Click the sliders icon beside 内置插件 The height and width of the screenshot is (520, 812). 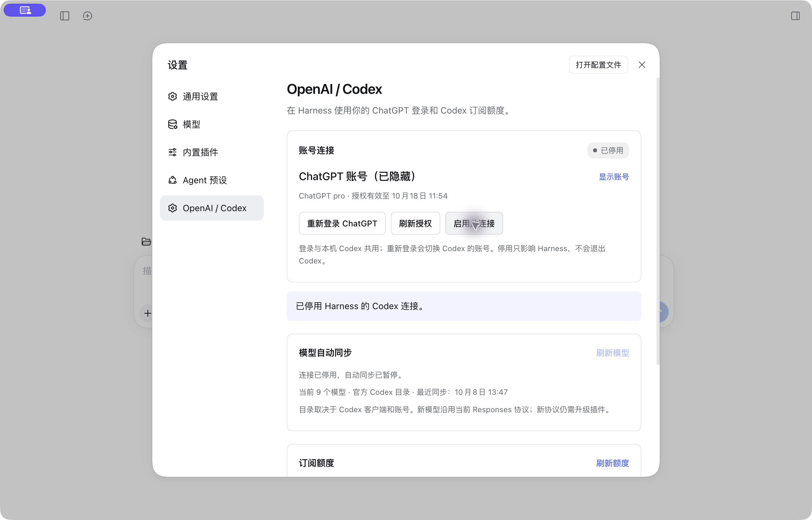173,152
